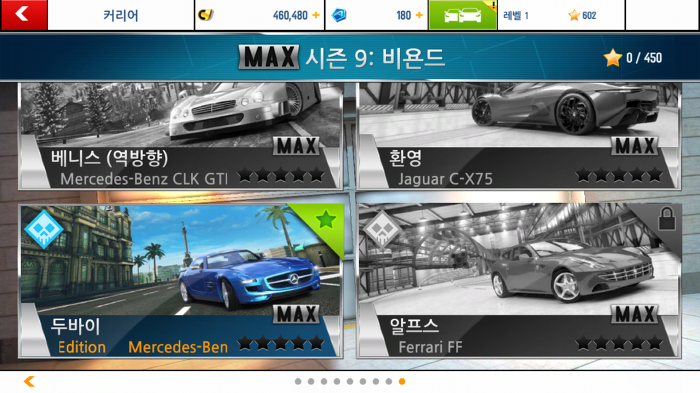This screenshot has height=393, width=700.
Task: Tap the Mercedes-Benz CLK GTI car label
Action: pos(144,179)
